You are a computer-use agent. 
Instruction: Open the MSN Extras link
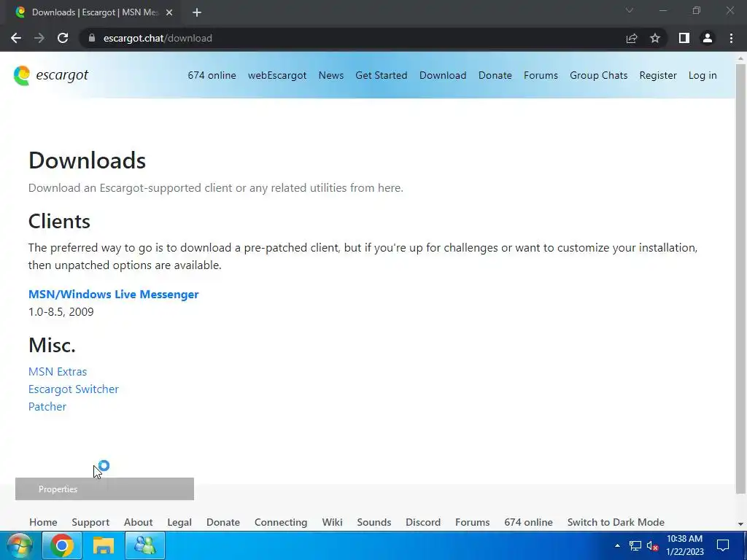point(58,371)
